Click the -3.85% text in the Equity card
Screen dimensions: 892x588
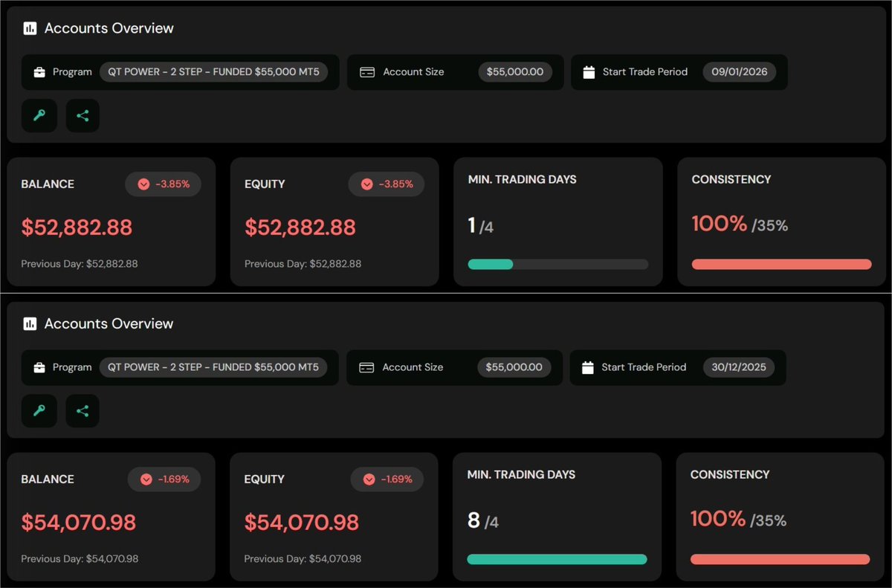tap(395, 184)
